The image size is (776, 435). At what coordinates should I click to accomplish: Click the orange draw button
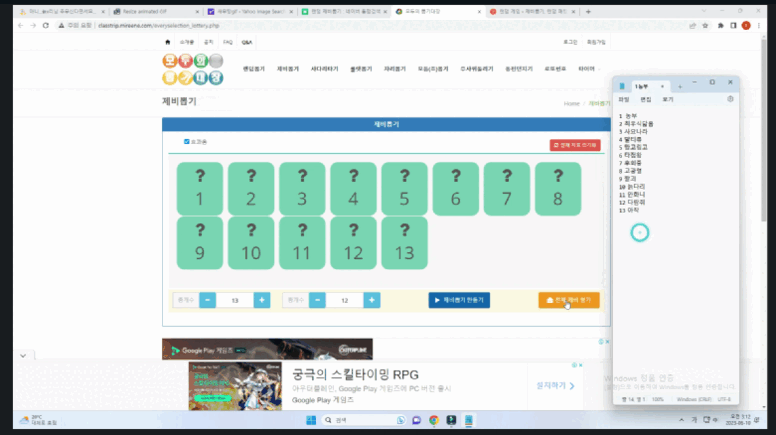[569, 300]
